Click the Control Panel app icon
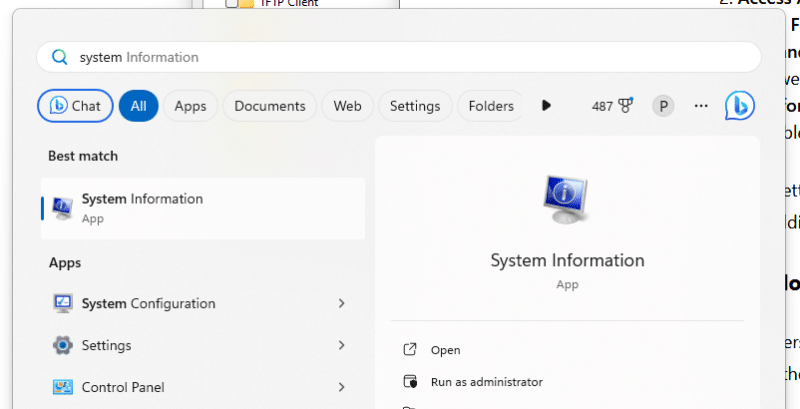800x409 pixels. pyautogui.click(x=62, y=387)
